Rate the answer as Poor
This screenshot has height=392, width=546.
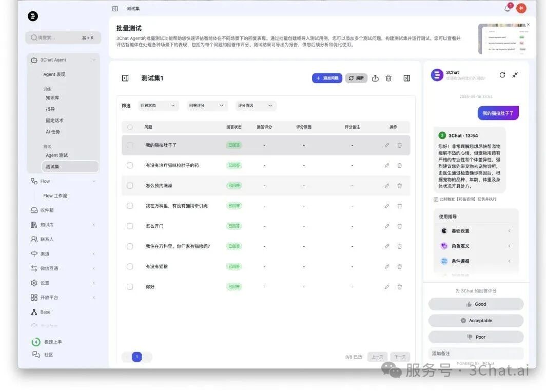[x=476, y=337]
